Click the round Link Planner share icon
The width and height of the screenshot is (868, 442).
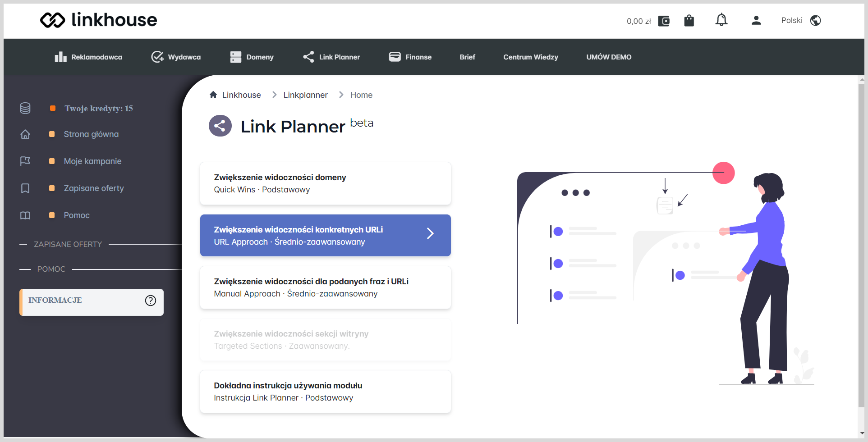tap(220, 126)
